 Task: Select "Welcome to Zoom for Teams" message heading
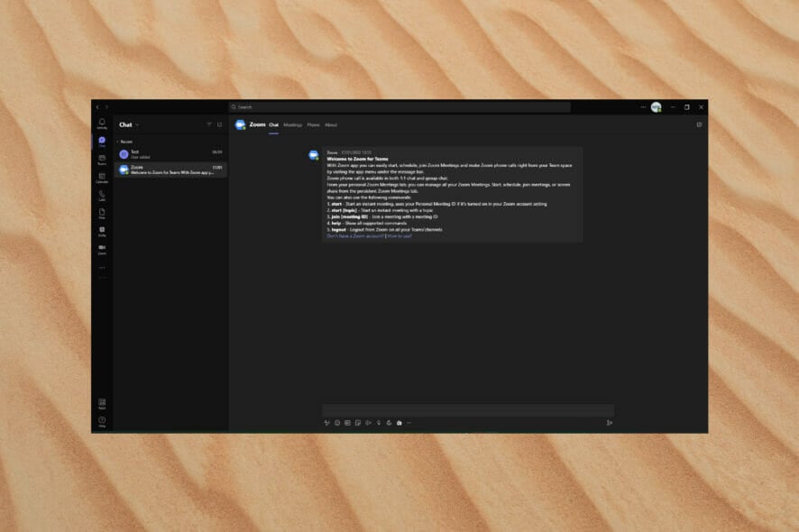coord(357,159)
